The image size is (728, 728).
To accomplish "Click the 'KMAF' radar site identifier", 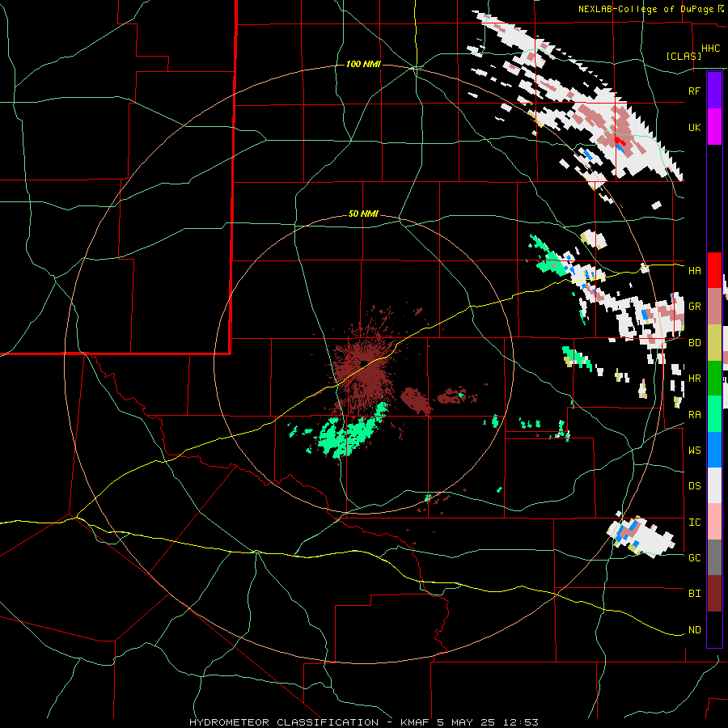I will click(x=417, y=722).
